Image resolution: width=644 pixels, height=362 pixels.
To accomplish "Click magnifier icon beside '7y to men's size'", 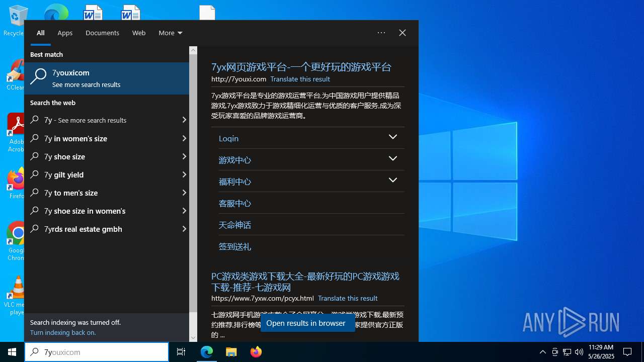I will [35, 193].
